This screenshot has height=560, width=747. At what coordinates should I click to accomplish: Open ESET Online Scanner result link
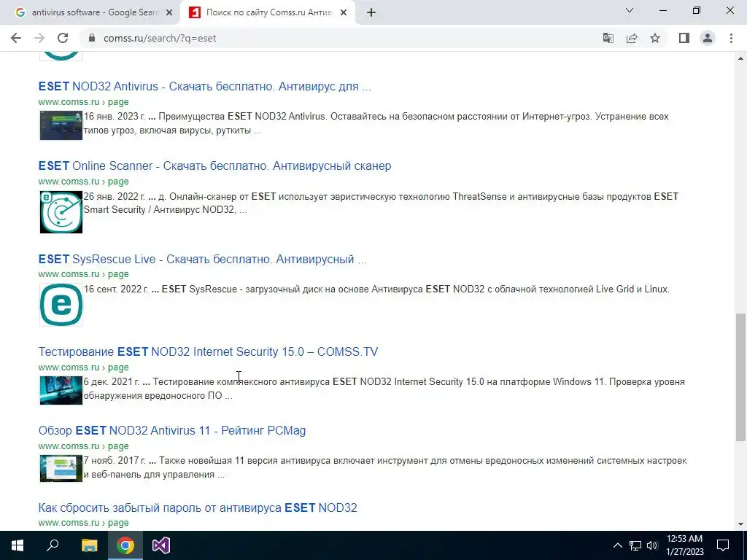(214, 166)
